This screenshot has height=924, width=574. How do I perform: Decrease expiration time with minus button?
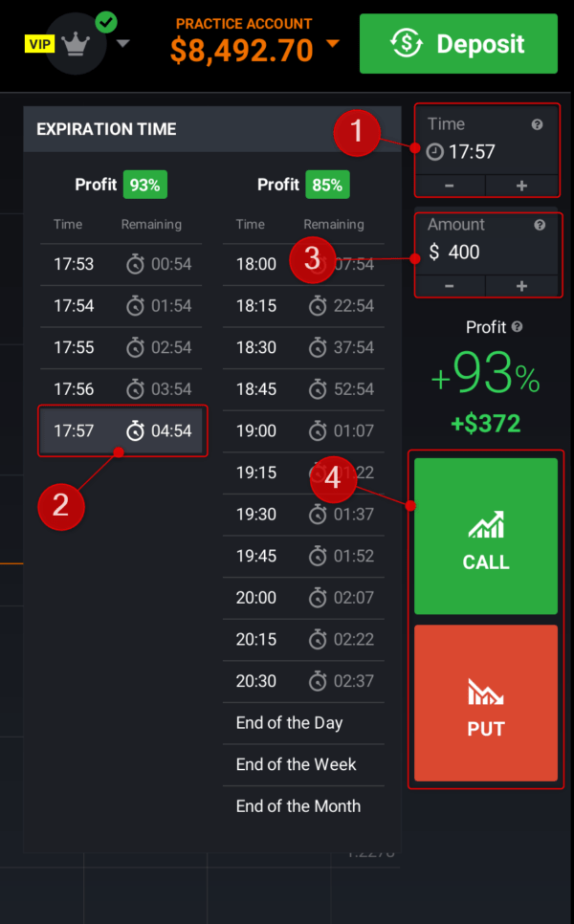tap(450, 186)
